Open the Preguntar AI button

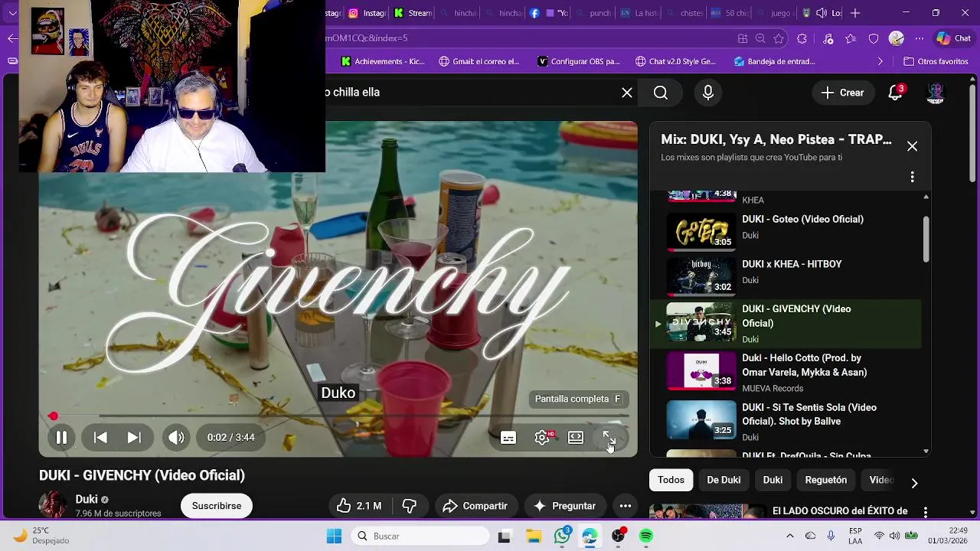564,506
